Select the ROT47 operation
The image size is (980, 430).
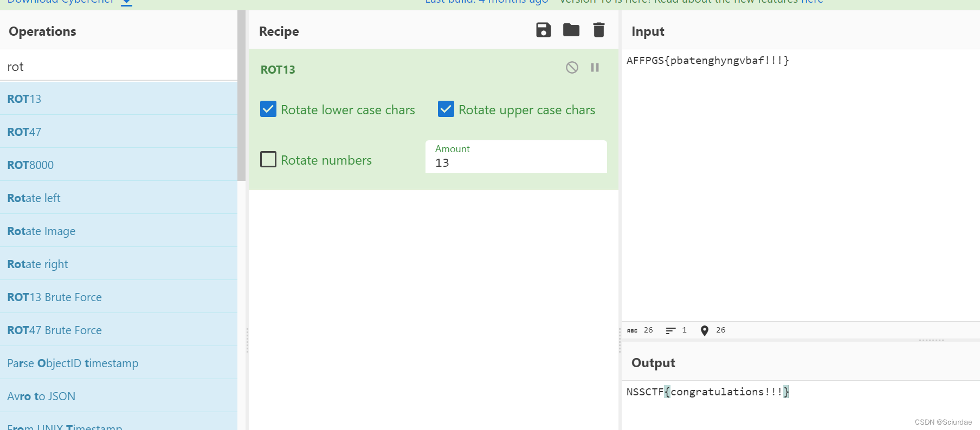[119, 132]
